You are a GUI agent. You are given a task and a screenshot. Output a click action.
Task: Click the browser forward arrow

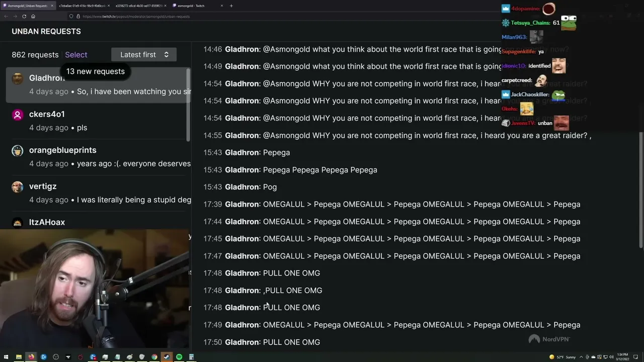15,16
